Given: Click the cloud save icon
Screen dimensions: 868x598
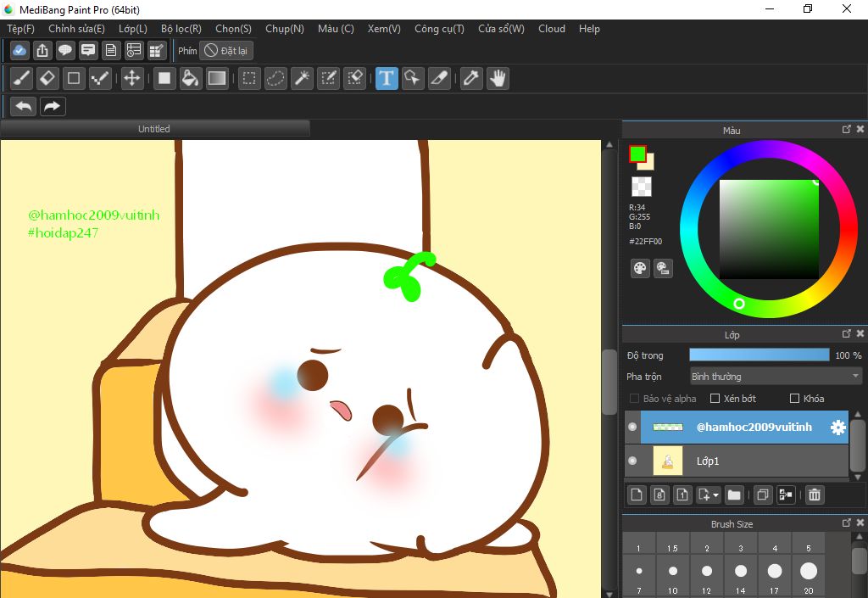Looking at the screenshot, I should [19, 50].
